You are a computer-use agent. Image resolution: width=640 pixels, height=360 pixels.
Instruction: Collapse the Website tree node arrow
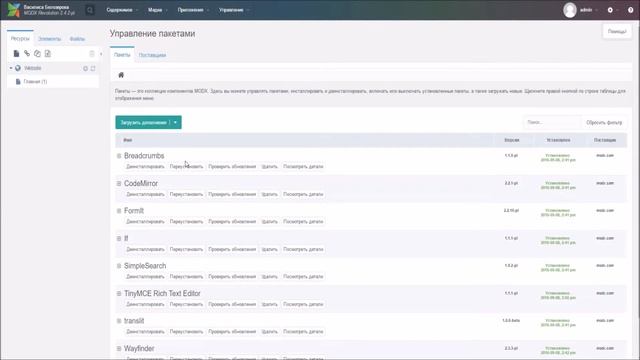point(11,68)
